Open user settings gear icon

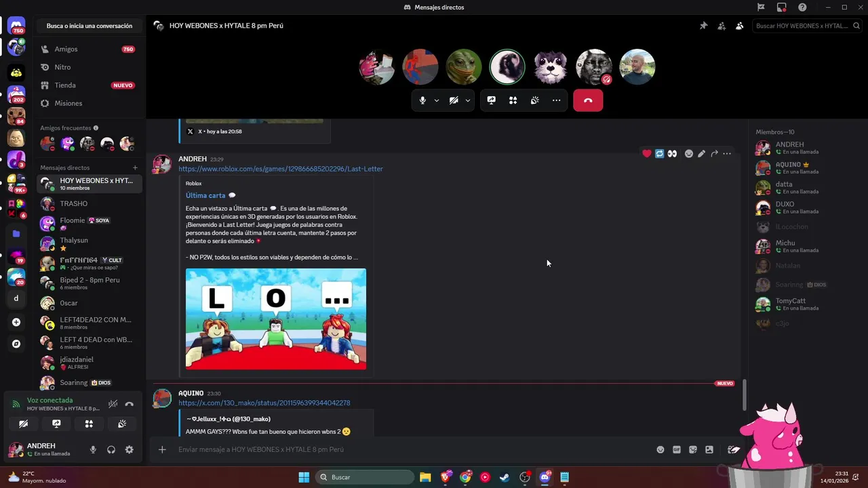[130, 449]
